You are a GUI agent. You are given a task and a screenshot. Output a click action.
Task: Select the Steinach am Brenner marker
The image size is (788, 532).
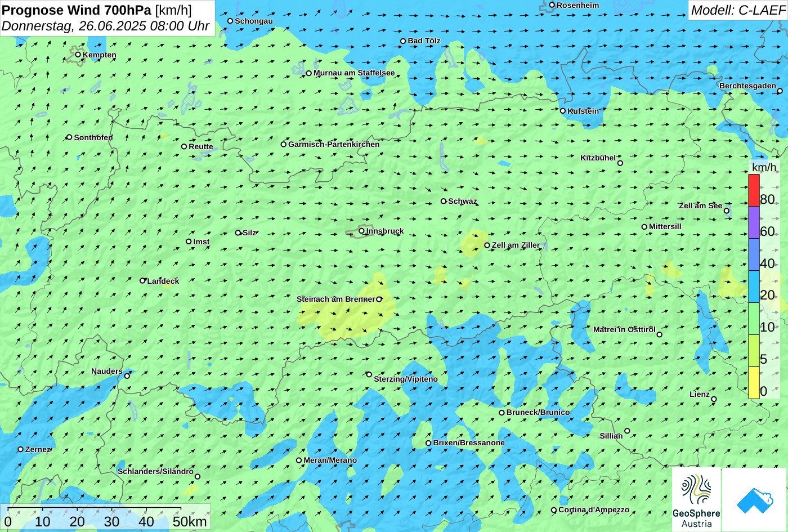379,299
